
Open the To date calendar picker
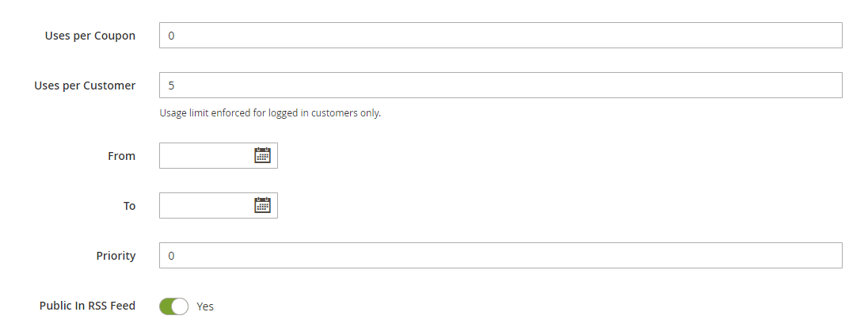click(262, 206)
